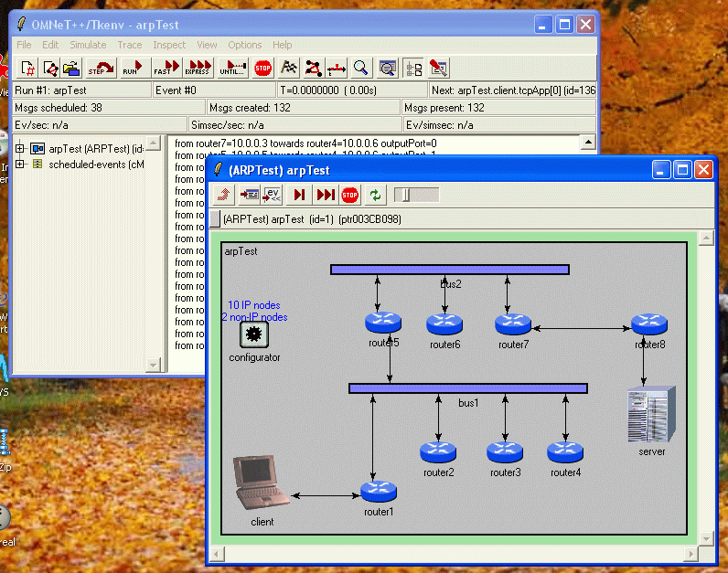Select router6 in network diagram
Viewport: 728px width, 573px height.
pyautogui.click(x=444, y=324)
